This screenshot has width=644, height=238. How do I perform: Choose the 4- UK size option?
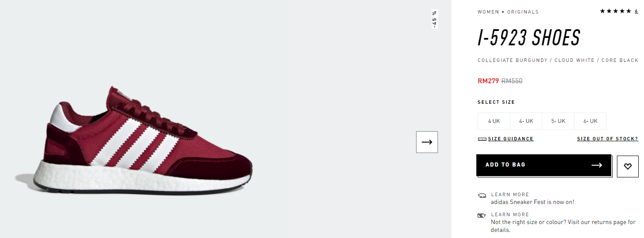[526, 121]
